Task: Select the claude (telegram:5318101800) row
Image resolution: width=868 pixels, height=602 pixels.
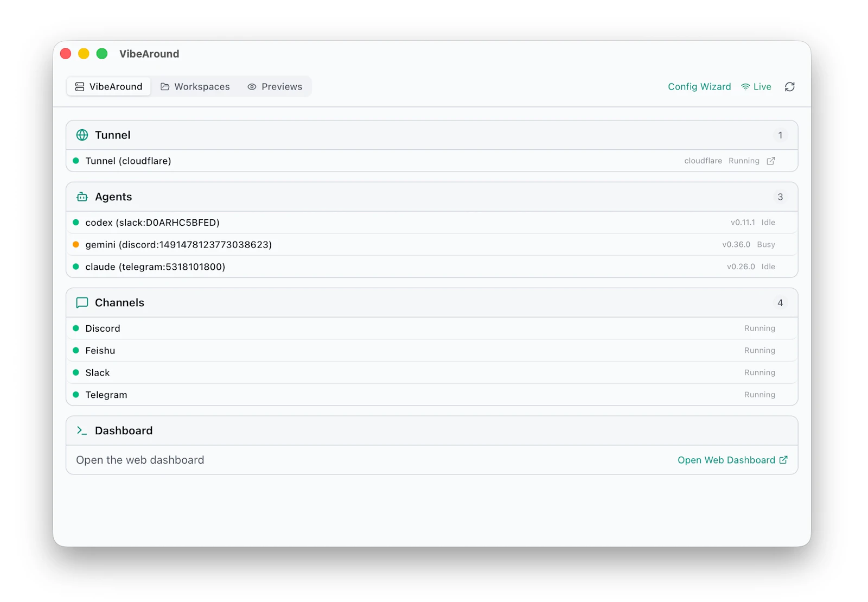Action: [432, 267]
